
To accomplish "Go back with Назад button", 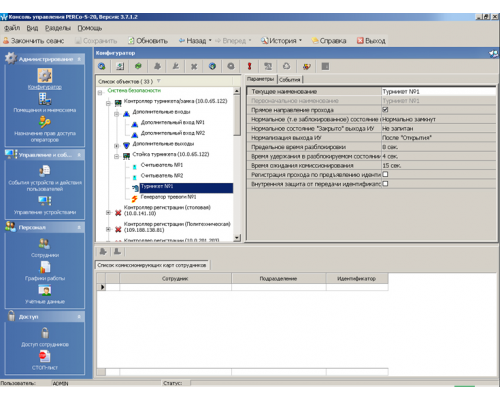I will pyautogui.click(x=193, y=41).
